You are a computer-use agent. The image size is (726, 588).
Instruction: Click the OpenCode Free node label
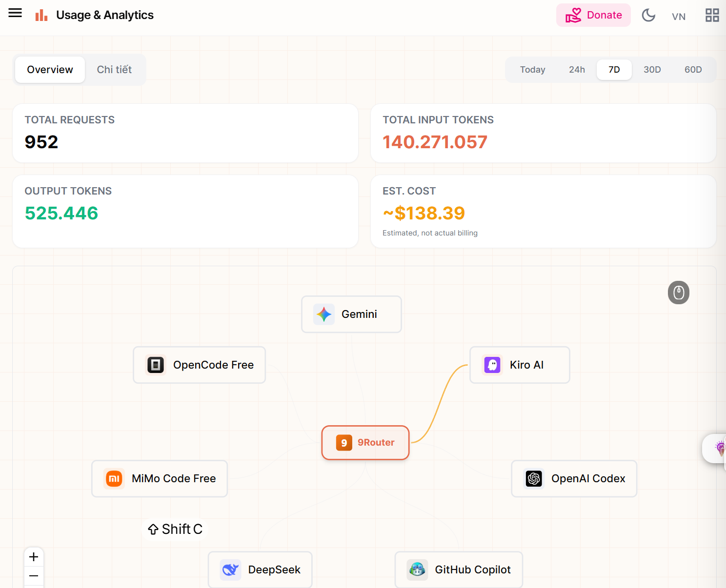pos(213,365)
